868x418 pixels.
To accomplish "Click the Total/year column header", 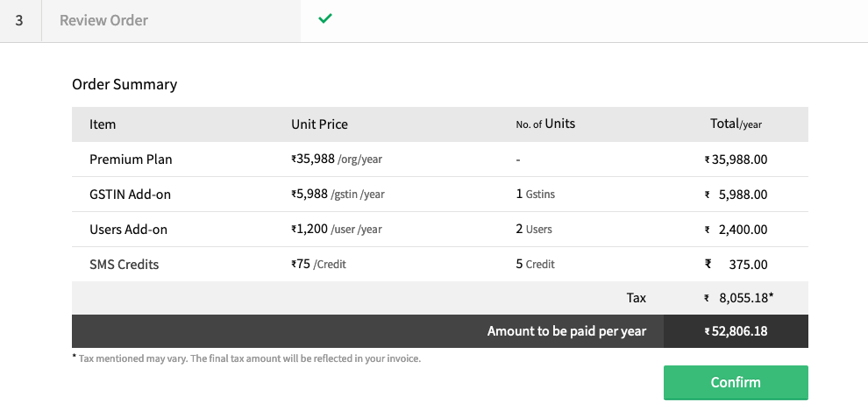I will [736, 124].
